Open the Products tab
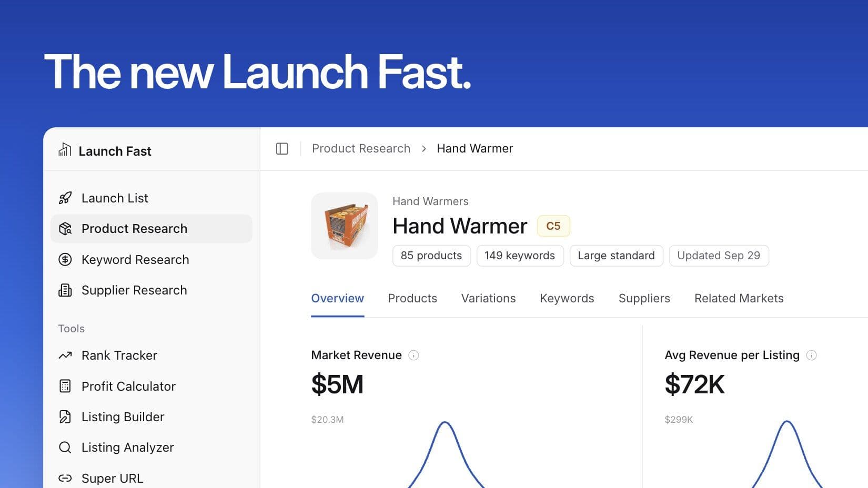868x488 pixels. click(412, 298)
